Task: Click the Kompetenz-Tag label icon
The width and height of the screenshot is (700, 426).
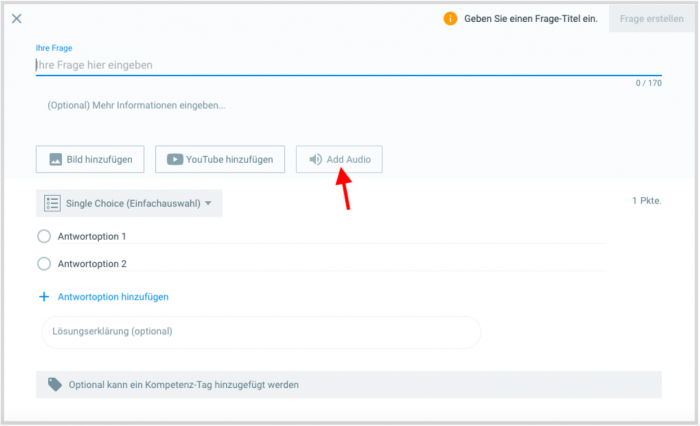Action: [55, 384]
